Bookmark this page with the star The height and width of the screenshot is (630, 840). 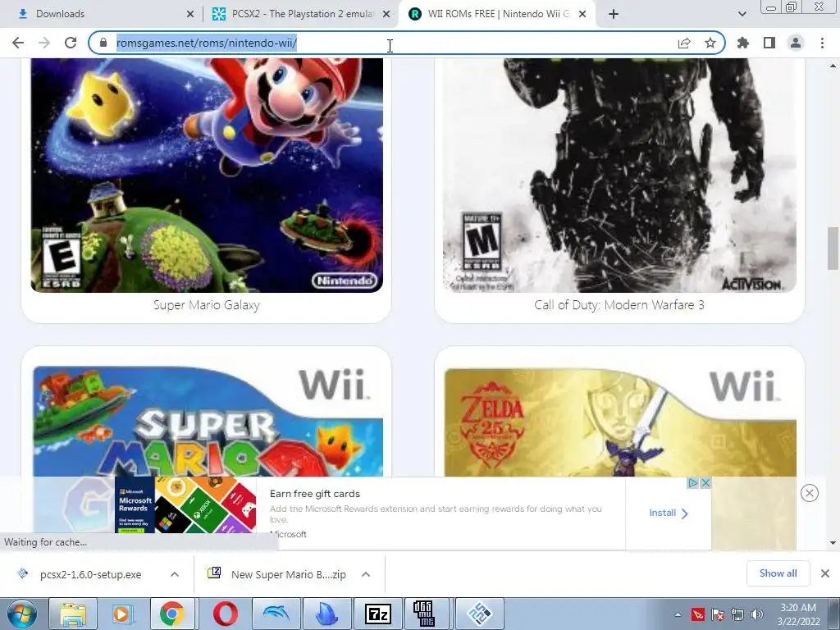tap(710, 43)
